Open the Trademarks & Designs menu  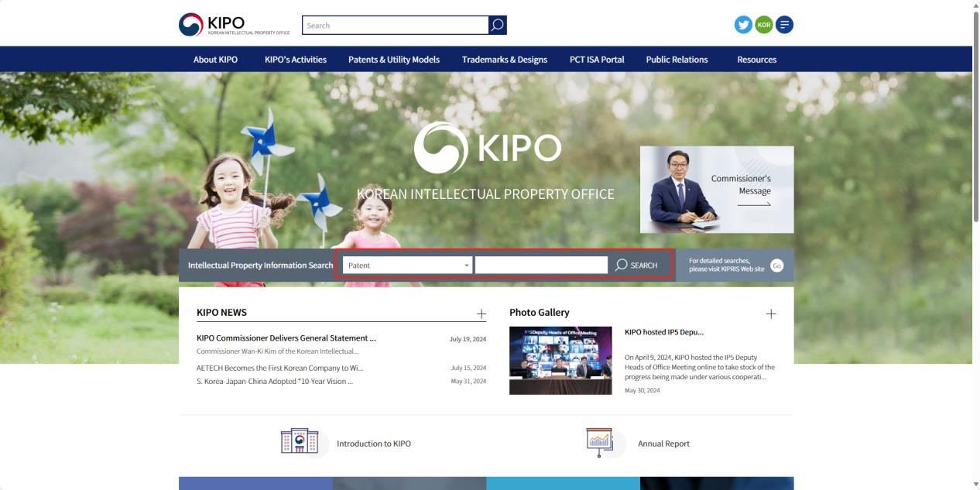tap(505, 60)
